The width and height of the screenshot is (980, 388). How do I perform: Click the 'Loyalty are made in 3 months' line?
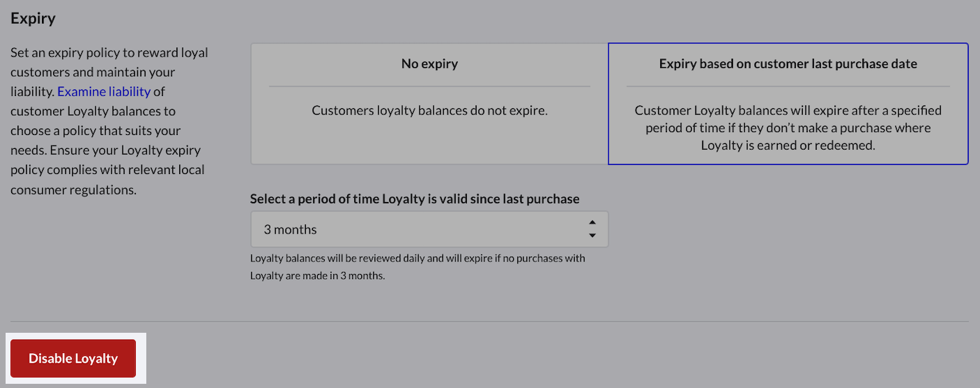tap(317, 275)
